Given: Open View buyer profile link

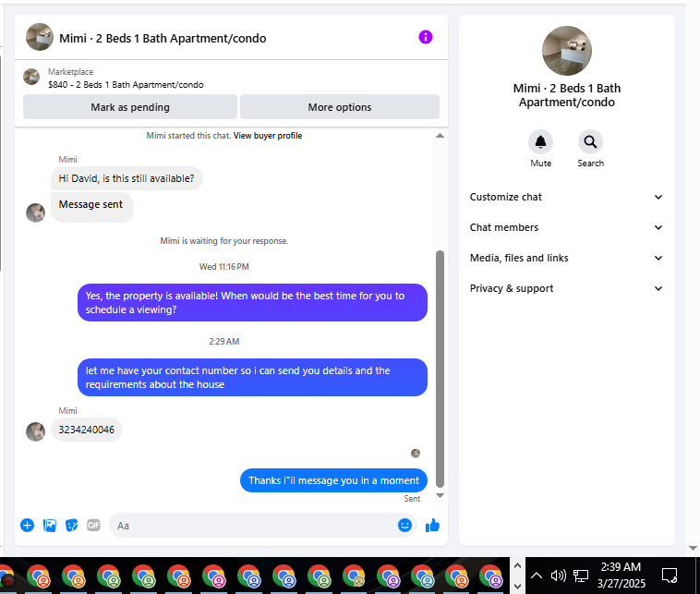Looking at the screenshot, I should [268, 135].
